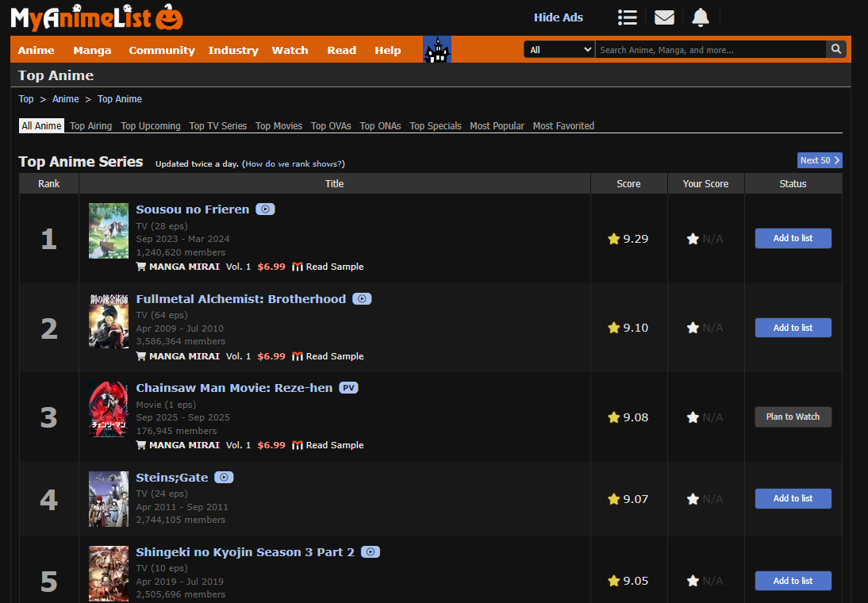Open the Steins;Gate cover thumbnail

pos(109,499)
